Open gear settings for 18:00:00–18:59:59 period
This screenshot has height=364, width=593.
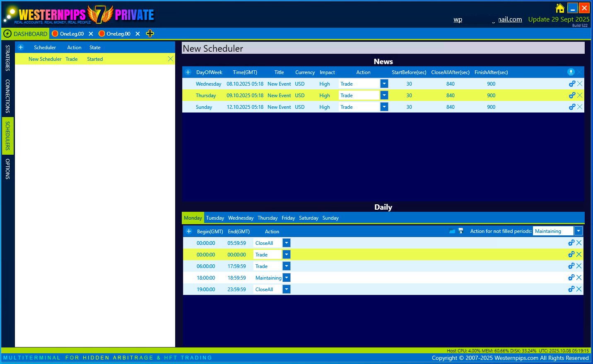(x=571, y=278)
